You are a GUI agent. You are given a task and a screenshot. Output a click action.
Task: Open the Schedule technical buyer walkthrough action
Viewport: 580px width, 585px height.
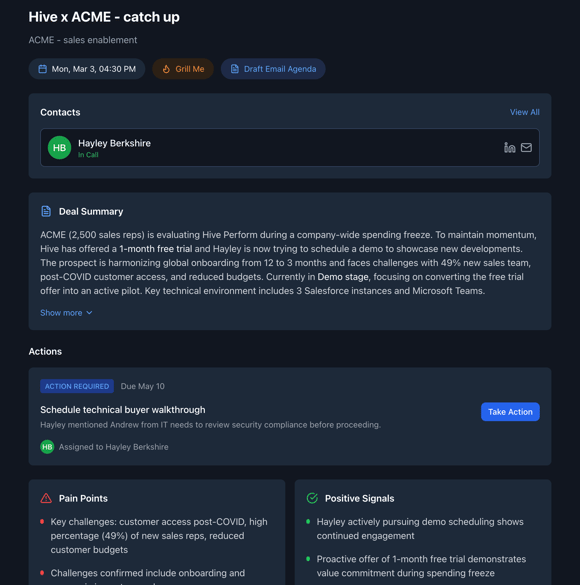(123, 410)
